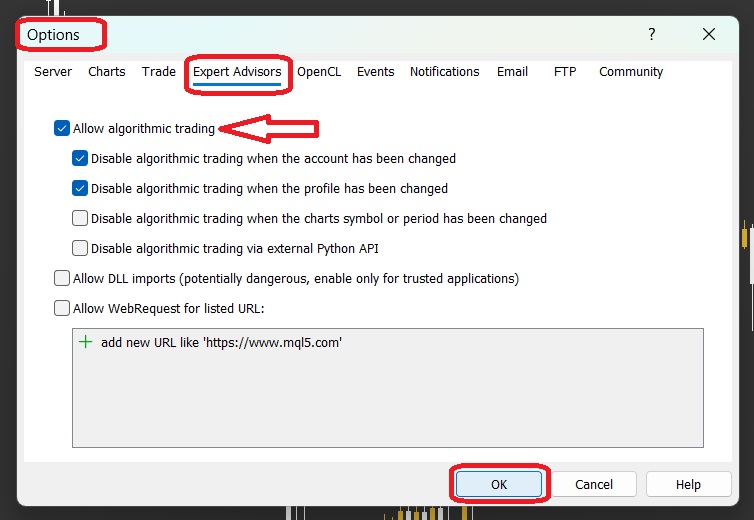Enable disable trading on symbol or period change
The height and width of the screenshot is (520, 754).
click(x=80, y=218)
